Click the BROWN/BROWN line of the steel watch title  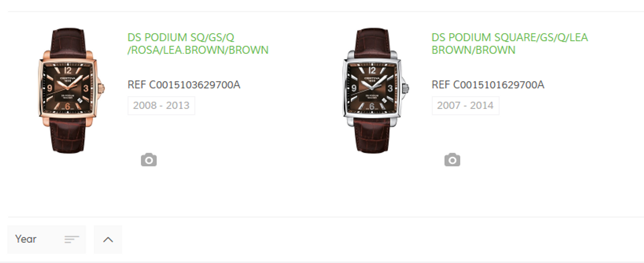point(473,50)
